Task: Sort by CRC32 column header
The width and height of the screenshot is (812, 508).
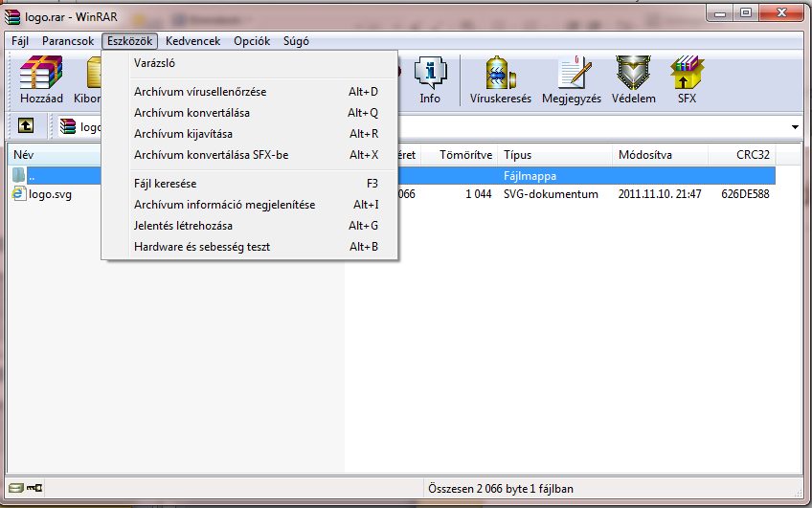Action: click(741, 155)
